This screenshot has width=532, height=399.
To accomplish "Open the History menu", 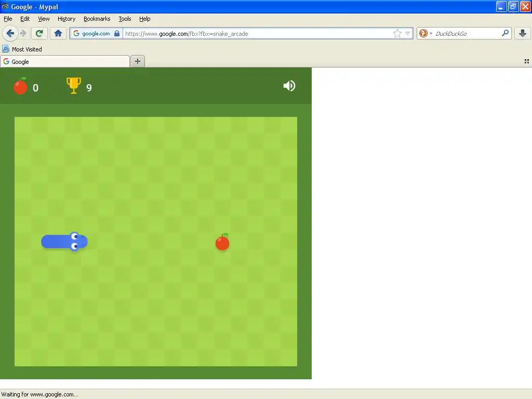I will point(66,19).
